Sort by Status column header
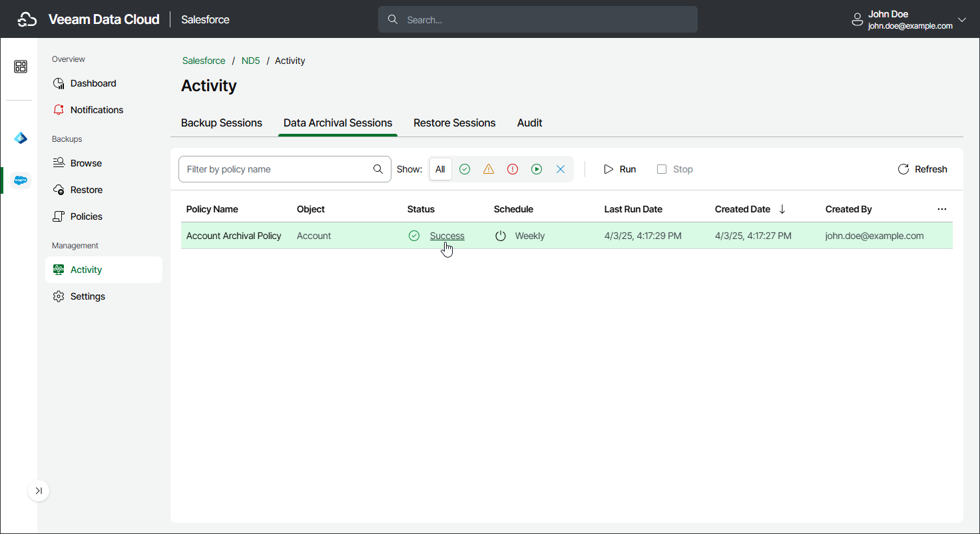This screenshot has height=534, width=980. (x=421, y=209)
